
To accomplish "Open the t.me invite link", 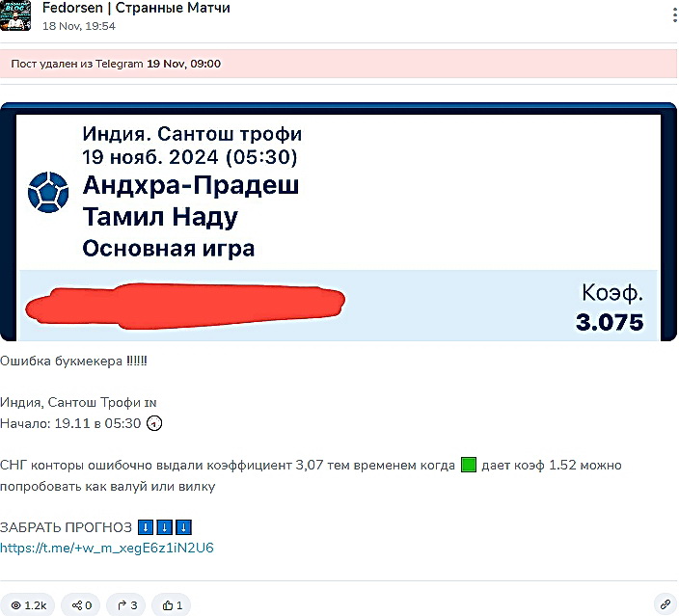I will point(107,548).
